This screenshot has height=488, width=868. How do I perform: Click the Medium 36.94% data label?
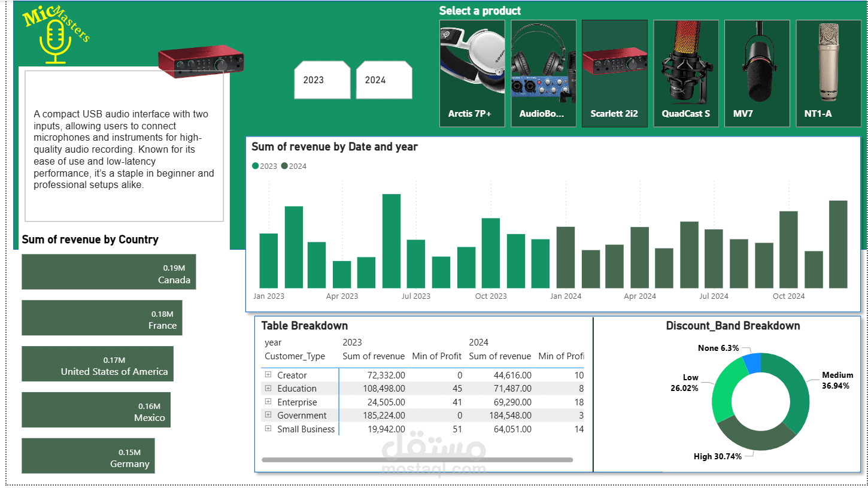[x=837, y=381]
